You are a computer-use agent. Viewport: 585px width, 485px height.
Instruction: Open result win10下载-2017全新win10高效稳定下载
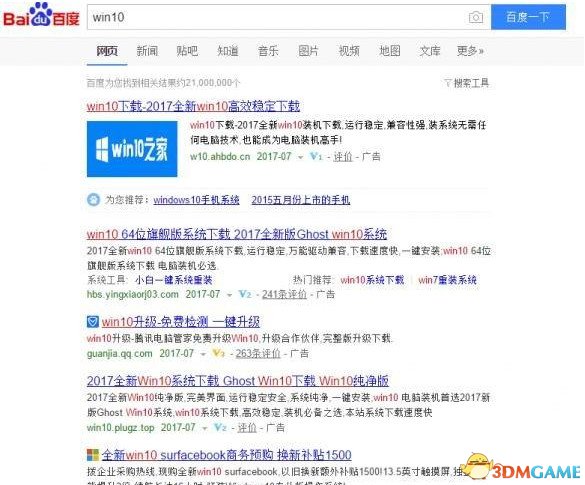tap(193, 106)
